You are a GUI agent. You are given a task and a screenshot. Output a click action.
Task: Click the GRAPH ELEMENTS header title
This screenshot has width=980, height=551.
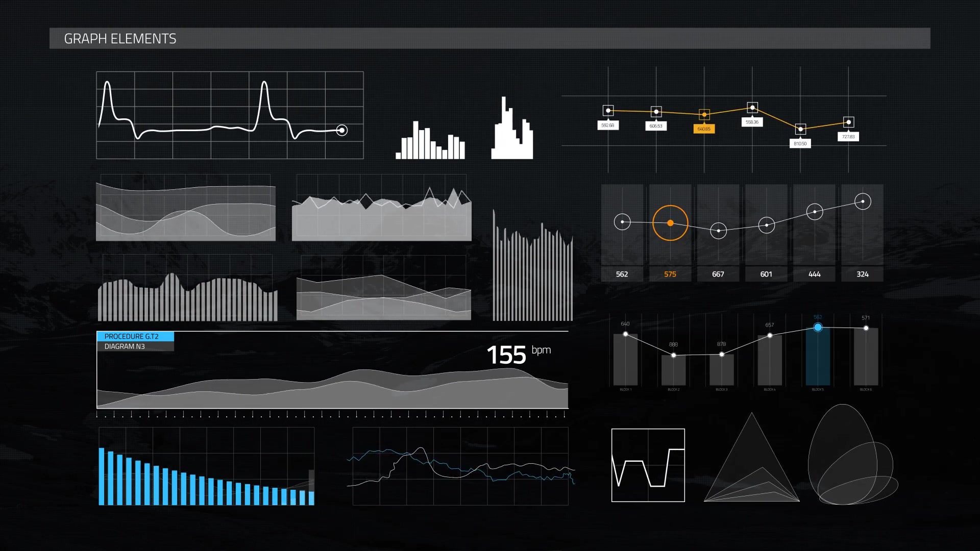tap(120, 39)
